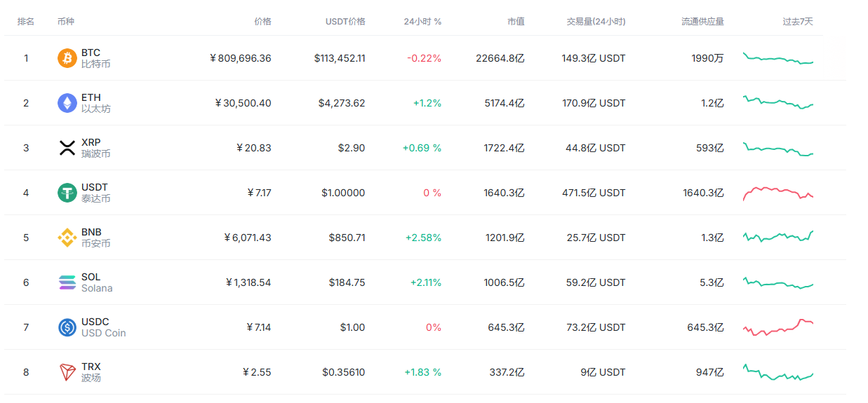Click the XRP coin logo

pyautogui.click(x=67, y=148)
